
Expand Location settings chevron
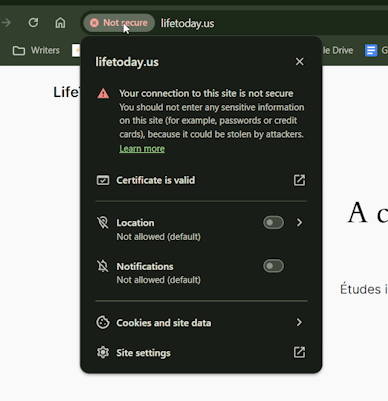pos(299,222)
